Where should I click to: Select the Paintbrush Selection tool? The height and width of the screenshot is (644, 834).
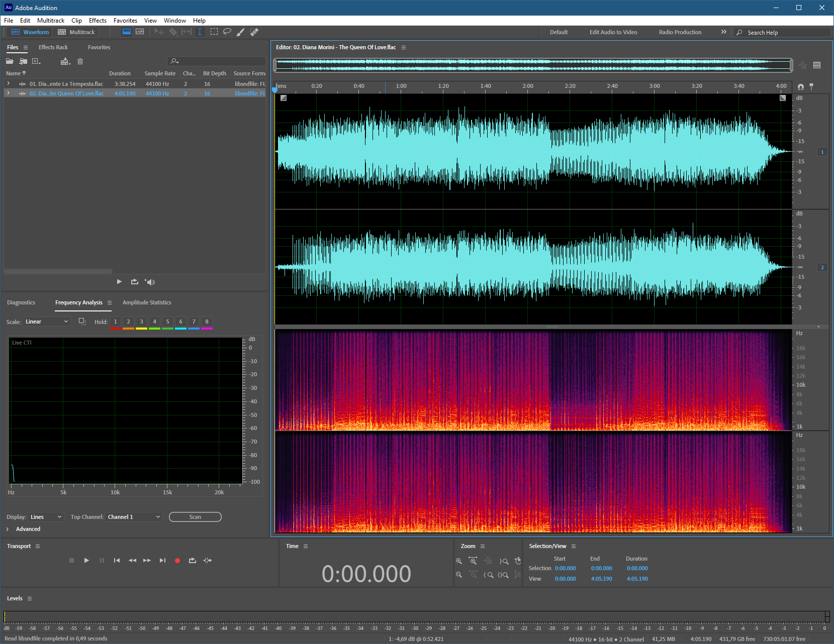click(x=241, y=32)
